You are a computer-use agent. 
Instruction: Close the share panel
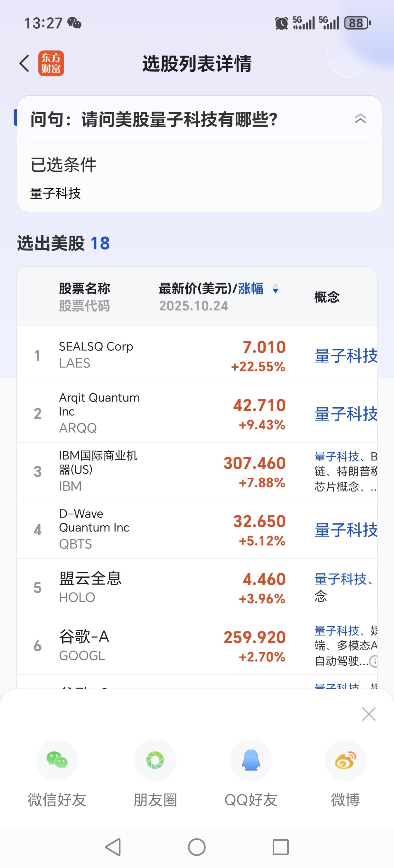tap(368, 714)
